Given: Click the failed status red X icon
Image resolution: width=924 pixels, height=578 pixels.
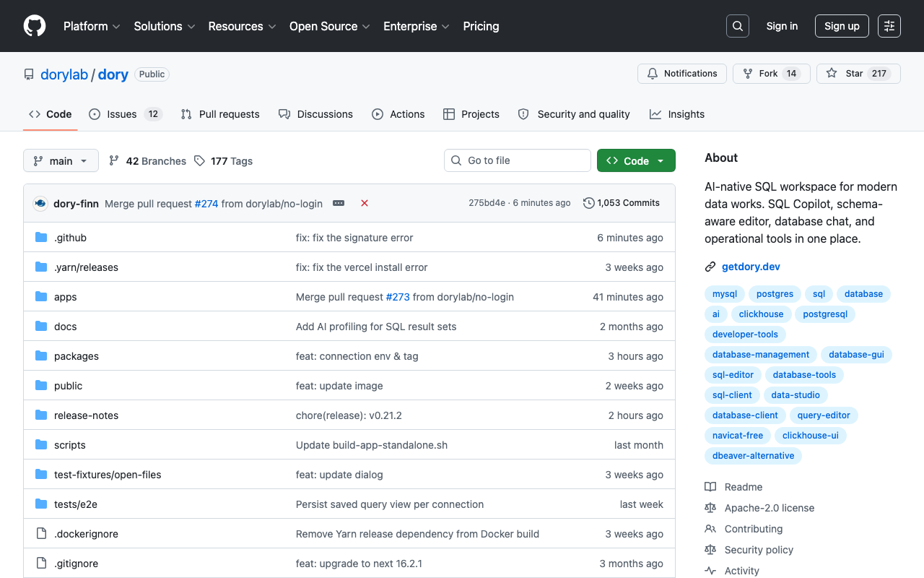Looking at the screenshot, I should coord(365,203).
